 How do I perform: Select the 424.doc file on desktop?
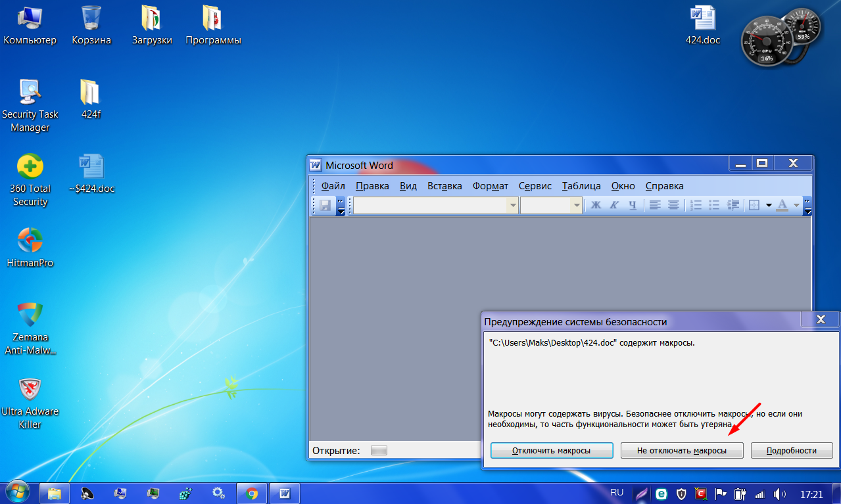[703, 26]
